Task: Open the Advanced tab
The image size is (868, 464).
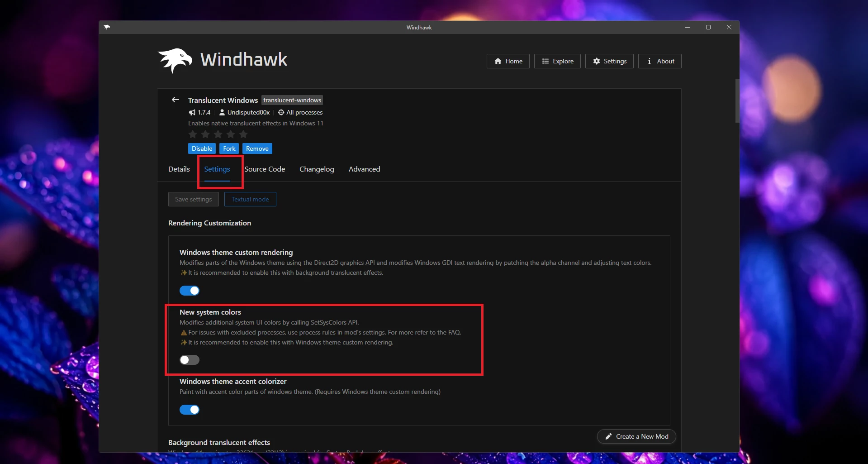Action: point(364,169)
